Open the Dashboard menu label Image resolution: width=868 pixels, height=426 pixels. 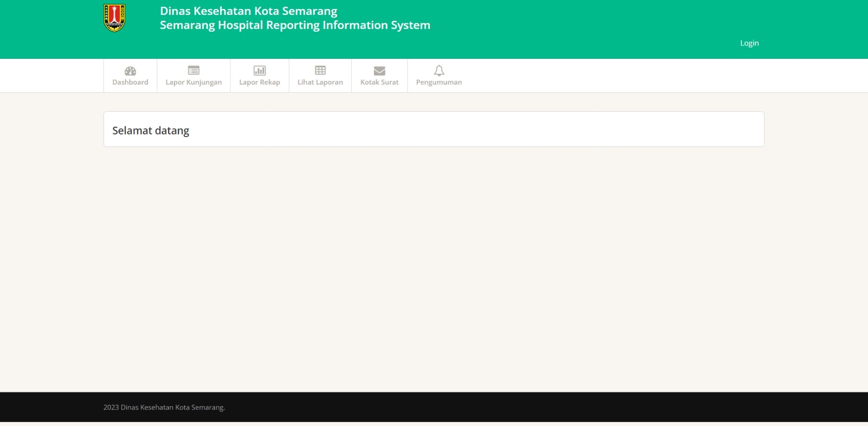pyautogui.click(x=130, y=82)
